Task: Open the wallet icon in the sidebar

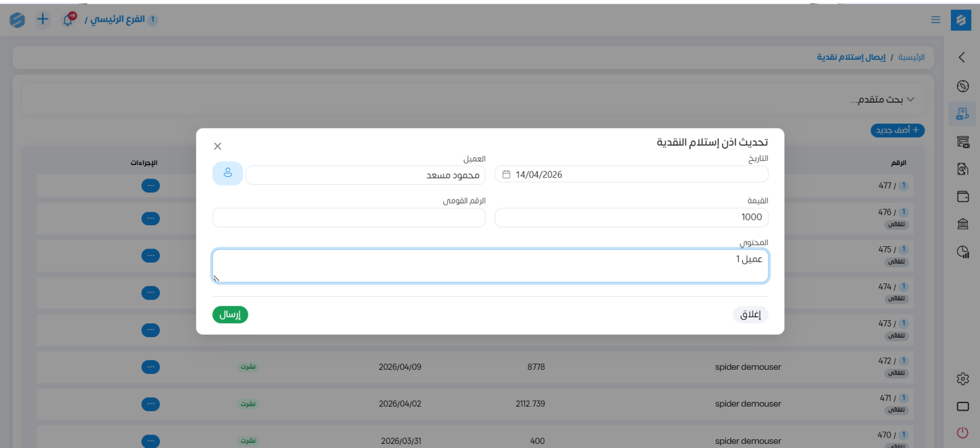Action: [963, 197]
